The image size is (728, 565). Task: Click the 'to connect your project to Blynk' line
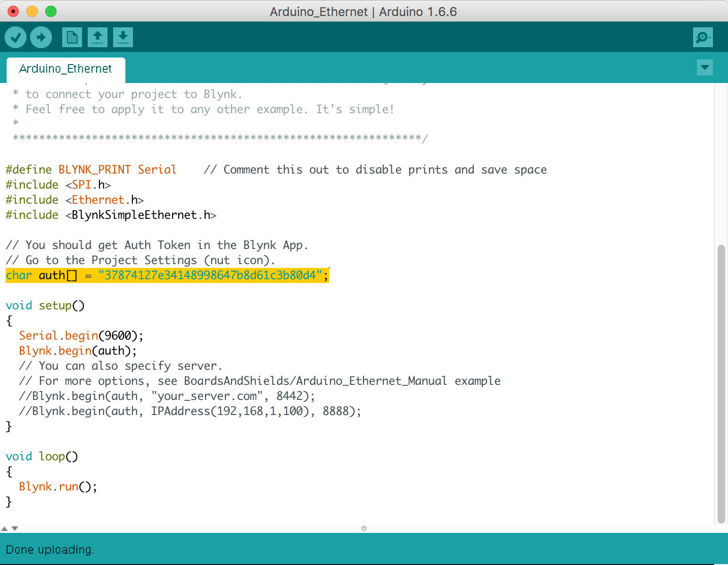pos(127,94)
